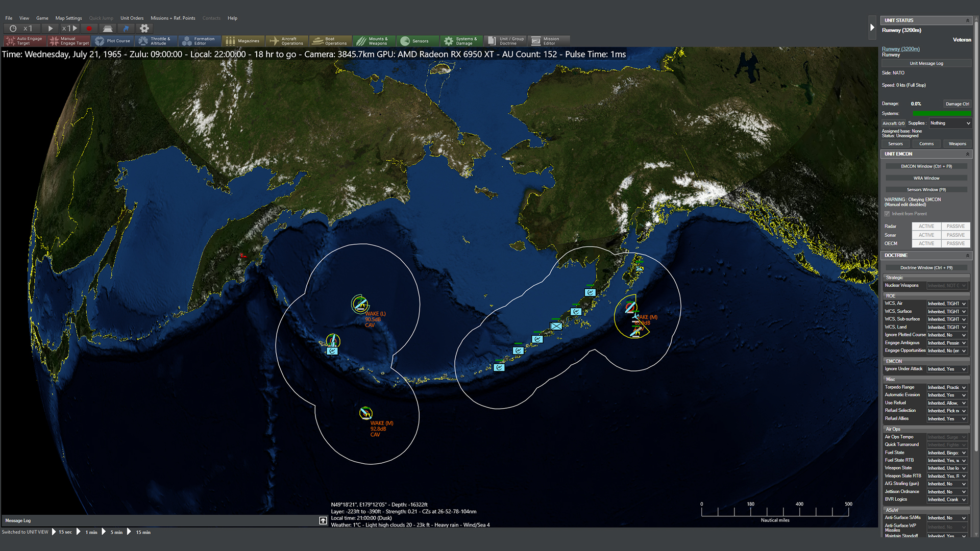Screen dimensions: 980x551
Task: Open Aircraft Operations toolbar button
Action: pos(287,41)
